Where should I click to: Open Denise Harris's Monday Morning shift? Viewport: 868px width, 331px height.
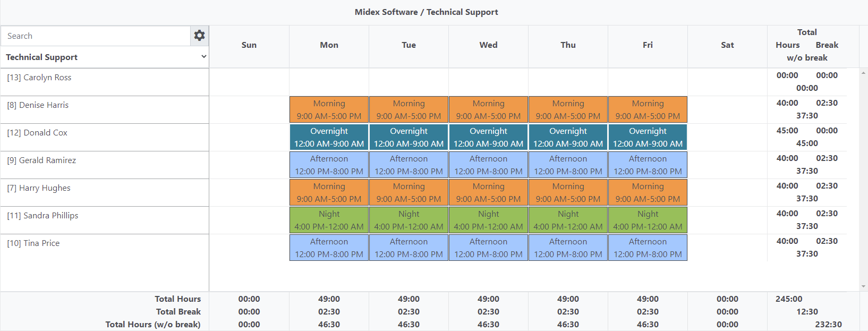pos(329,109)
